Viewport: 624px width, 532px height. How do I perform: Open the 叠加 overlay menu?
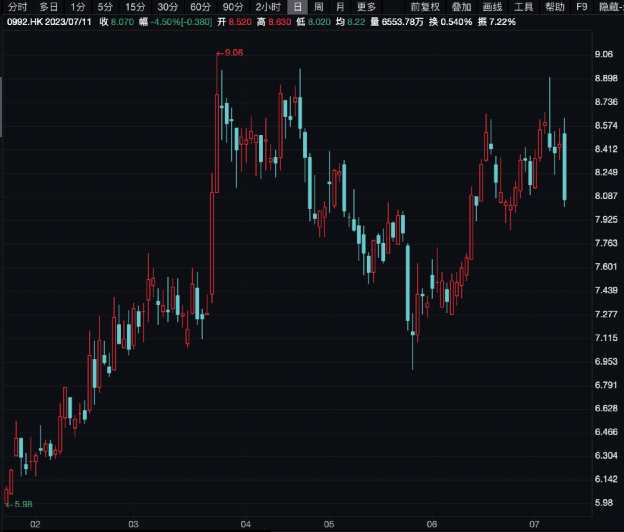(x=460, y=7)
